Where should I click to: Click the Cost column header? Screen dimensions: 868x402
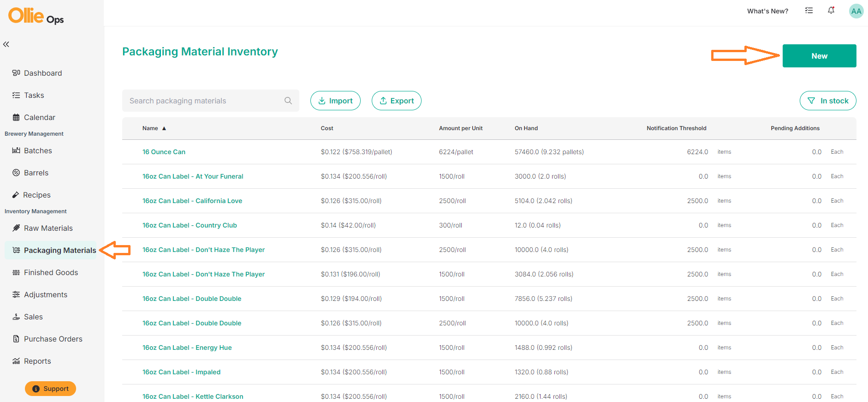tap(327, 128)
